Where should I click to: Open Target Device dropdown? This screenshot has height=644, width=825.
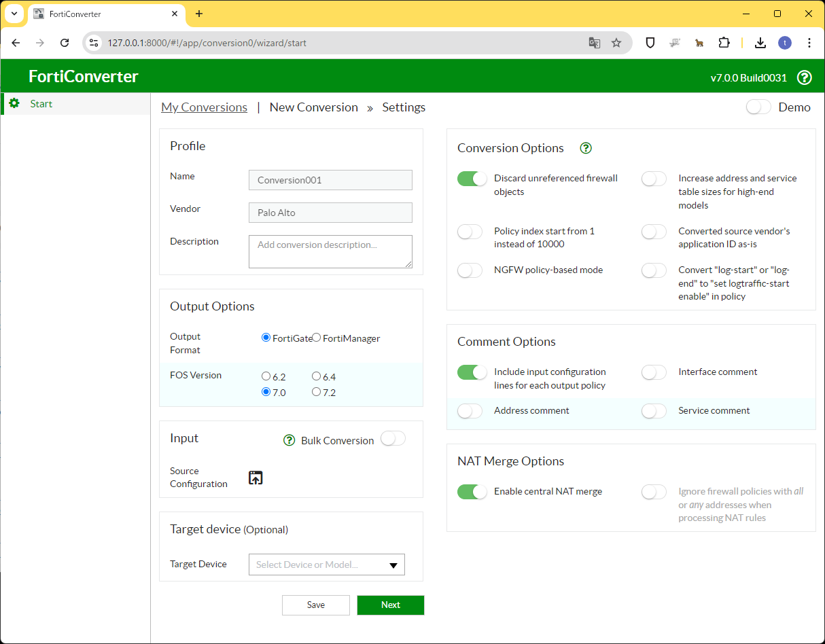point(327,565)
